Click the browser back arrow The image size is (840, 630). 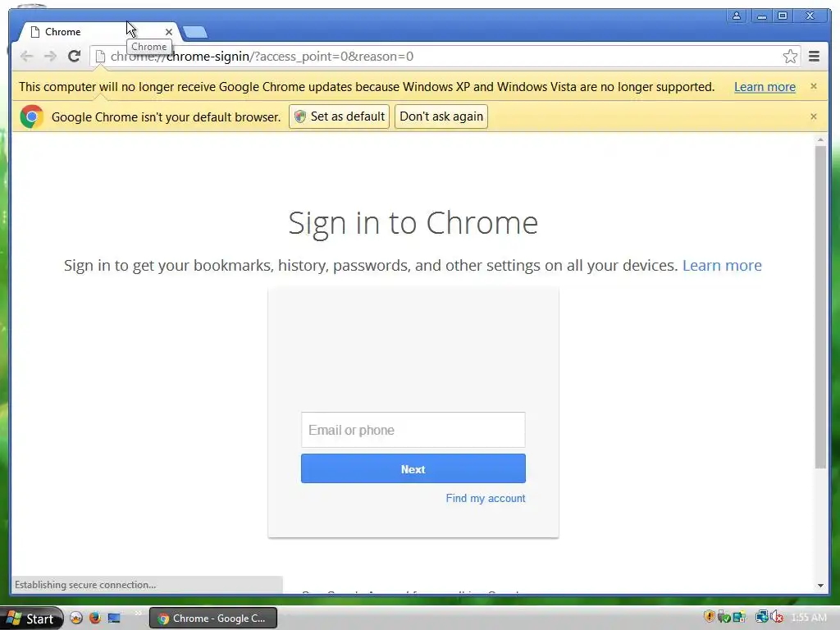(x=26, y=57)
